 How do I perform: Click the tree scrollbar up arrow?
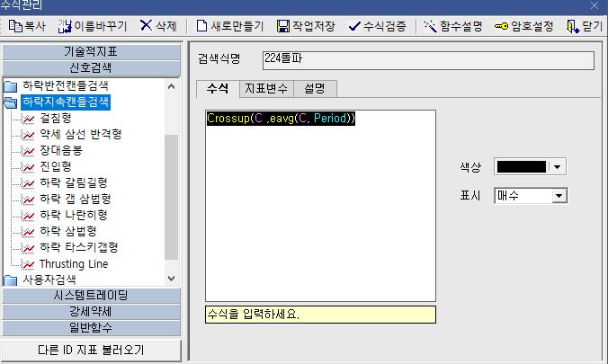click(x=172, y=87)
